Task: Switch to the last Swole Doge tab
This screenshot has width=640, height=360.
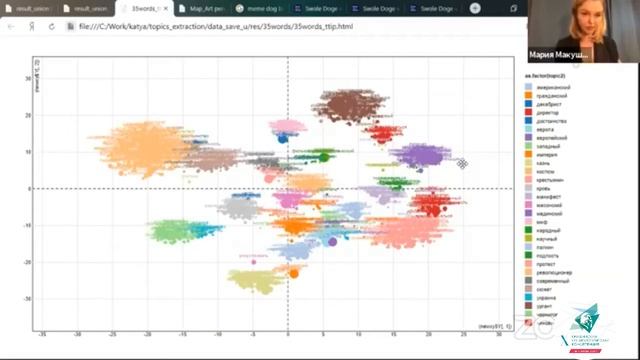Action: click(433, 9)
